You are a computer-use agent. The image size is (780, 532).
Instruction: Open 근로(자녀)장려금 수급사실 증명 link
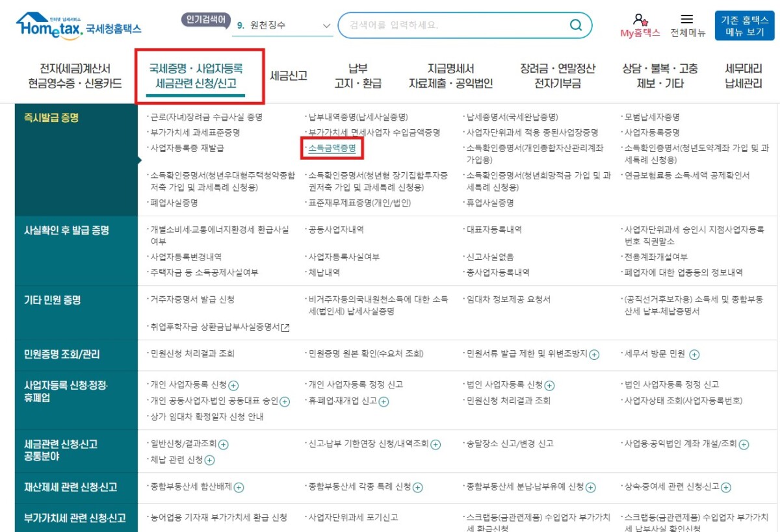pyautogui.click(x=206, y=118)
